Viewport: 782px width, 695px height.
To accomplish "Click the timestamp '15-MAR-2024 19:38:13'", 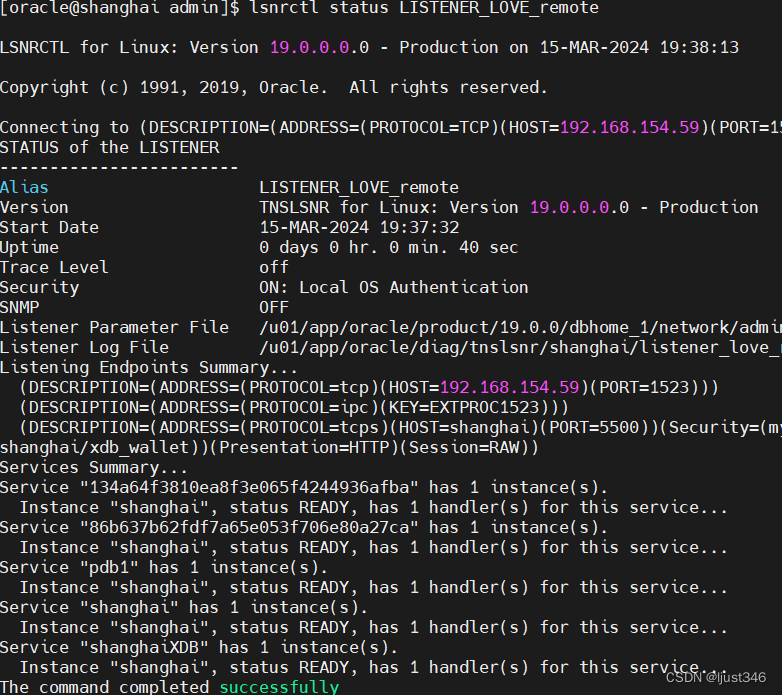I will pyautogui.click(x=639, y=47).
